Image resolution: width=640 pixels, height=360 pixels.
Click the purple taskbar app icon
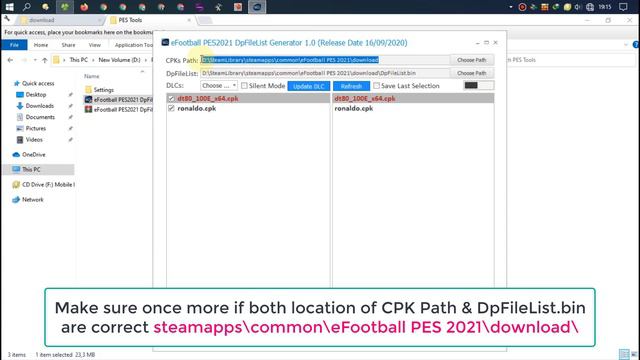click(199, 7)
